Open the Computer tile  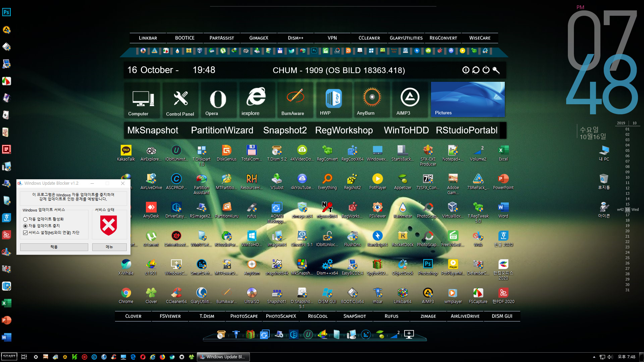pyautogui.click(x=143, y=100)
